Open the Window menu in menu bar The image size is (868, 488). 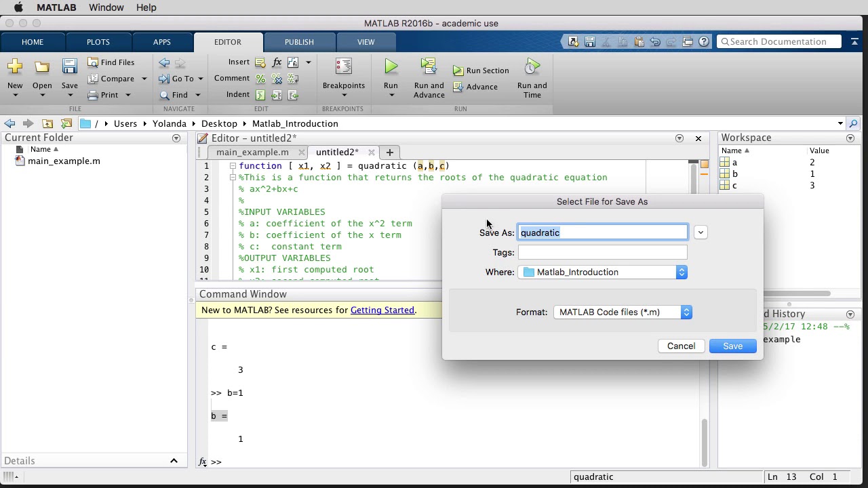click(x=106, y=7)
